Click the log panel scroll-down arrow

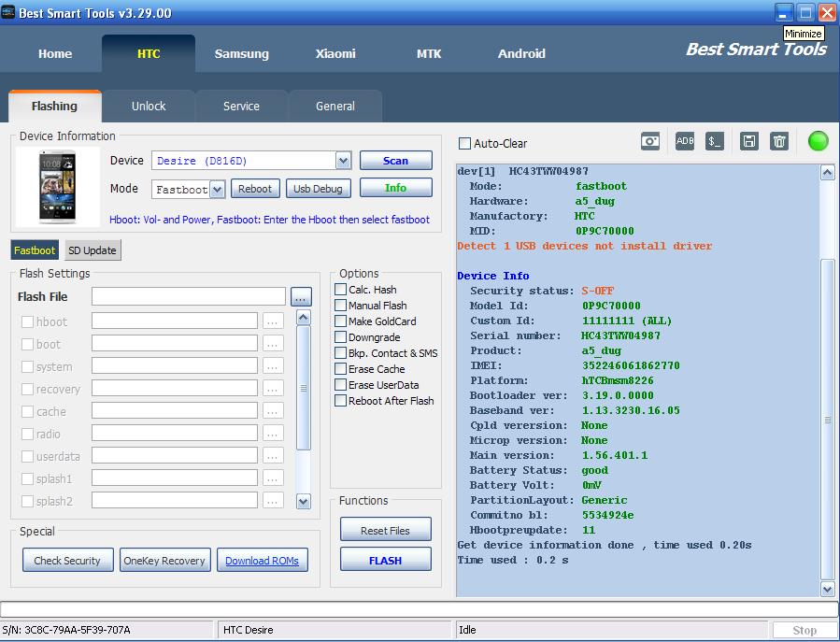827,590
